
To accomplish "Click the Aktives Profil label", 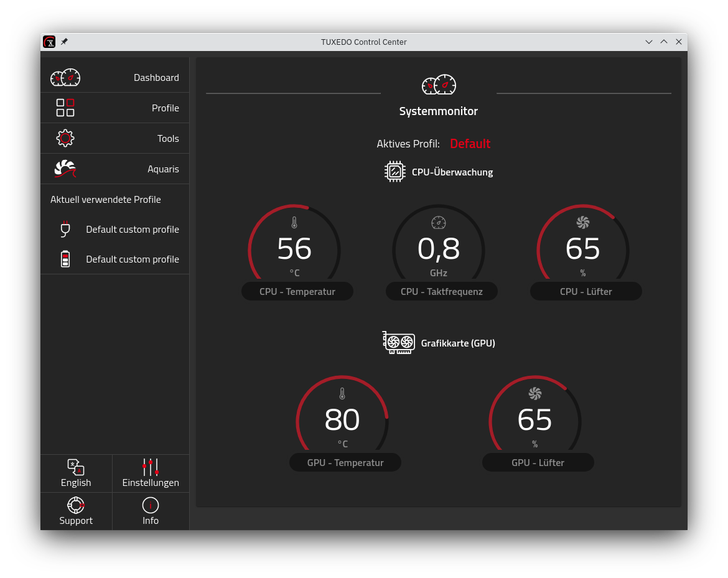I will (x=408, y=144).
